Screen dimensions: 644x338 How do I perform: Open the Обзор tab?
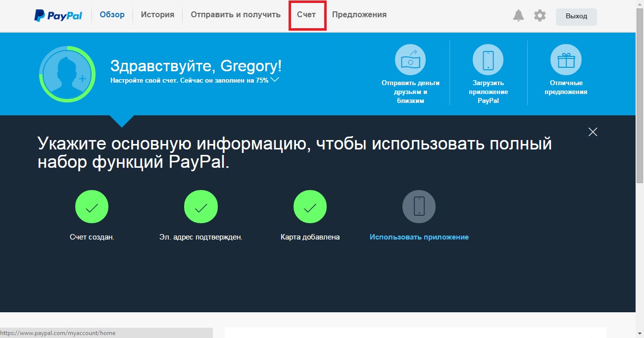coord(112,15)
